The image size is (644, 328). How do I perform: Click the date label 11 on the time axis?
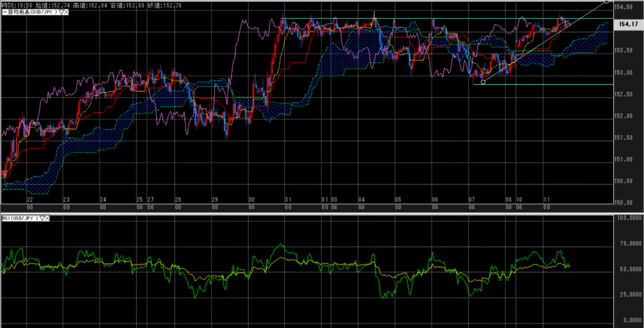point(547,200)
